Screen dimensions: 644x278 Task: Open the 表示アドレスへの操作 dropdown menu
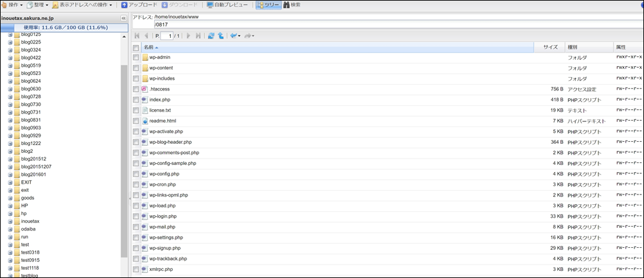tap(82, 5)
